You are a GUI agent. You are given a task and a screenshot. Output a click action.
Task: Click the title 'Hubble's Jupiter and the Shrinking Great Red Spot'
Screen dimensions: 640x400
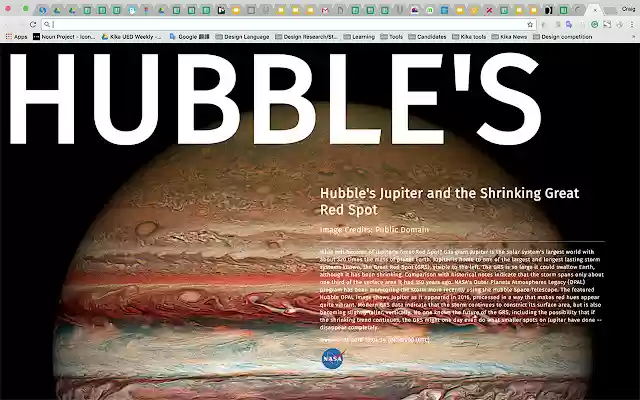(x=449, y=201)
